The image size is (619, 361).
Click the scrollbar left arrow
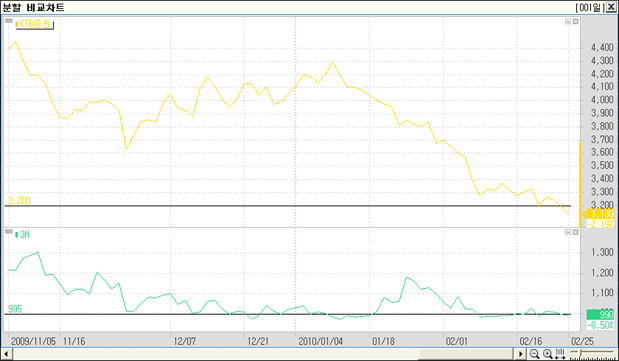click(x=6, y=353)
